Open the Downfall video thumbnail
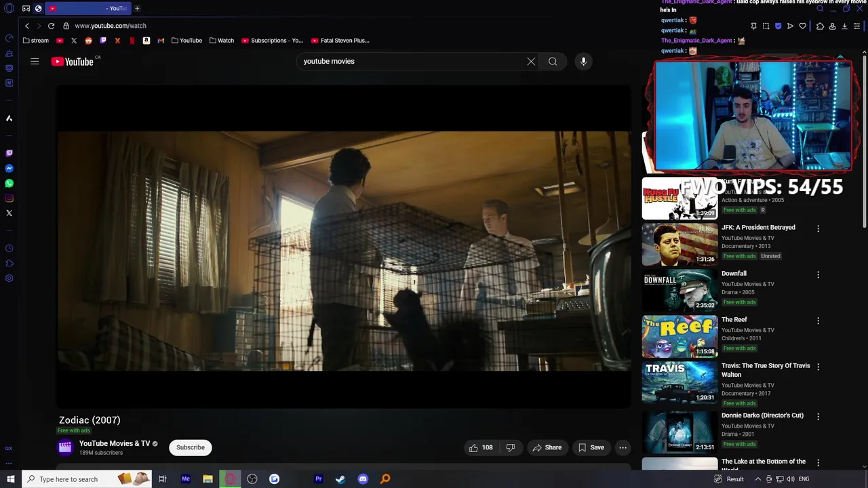Image resolution: width=868 pixels, height=488 pixels. pos(679,291)
